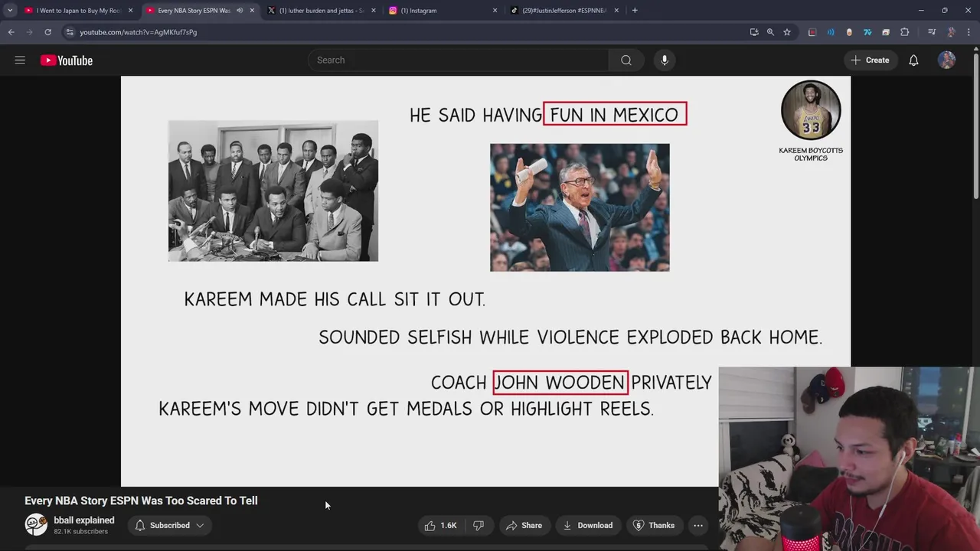Open Chrome three-dot menu
The height and width of the screenshot is (551, 980).
click(x=969, y=32)
